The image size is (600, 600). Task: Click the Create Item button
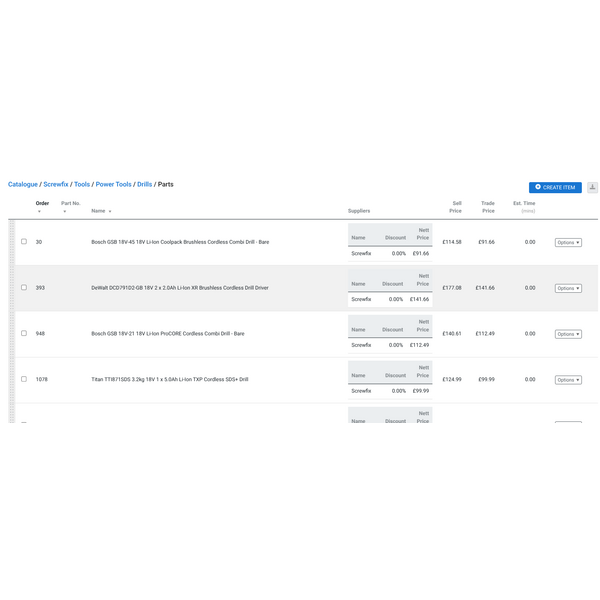(555, 187)
